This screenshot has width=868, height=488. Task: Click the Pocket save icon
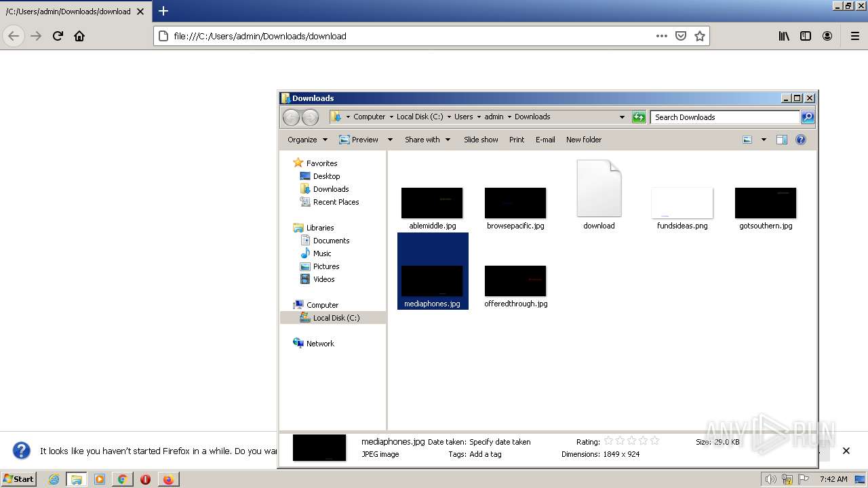pos(681,36)
